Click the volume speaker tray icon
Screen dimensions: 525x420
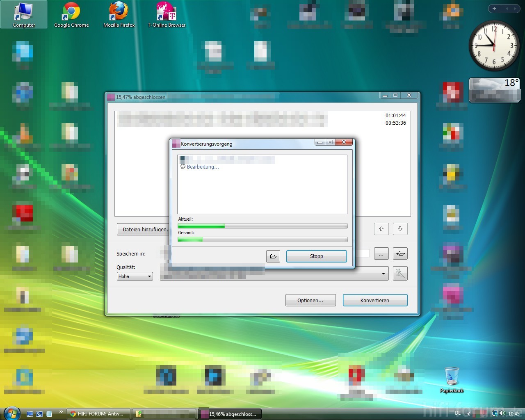tap(502, 413)
